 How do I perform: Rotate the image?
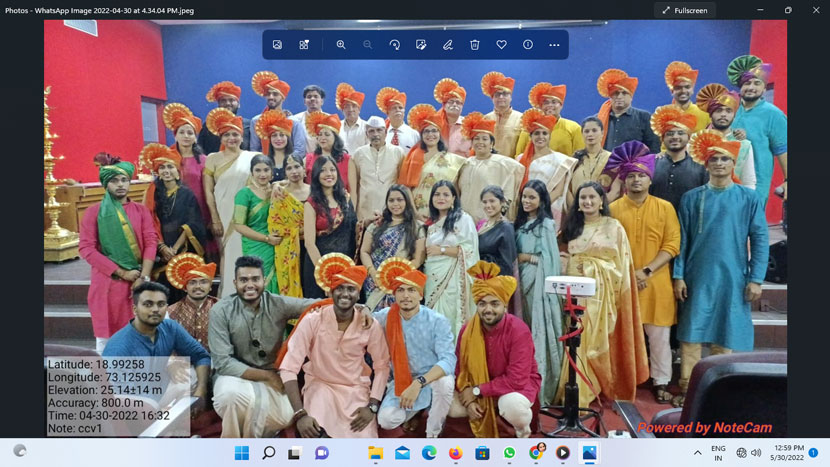394,45
